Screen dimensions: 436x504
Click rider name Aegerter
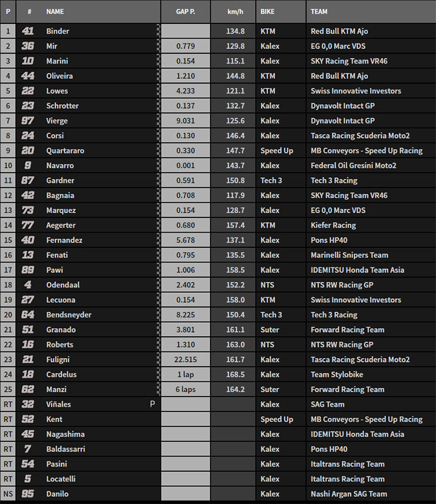pyautogui.click(x=61, y=225)
